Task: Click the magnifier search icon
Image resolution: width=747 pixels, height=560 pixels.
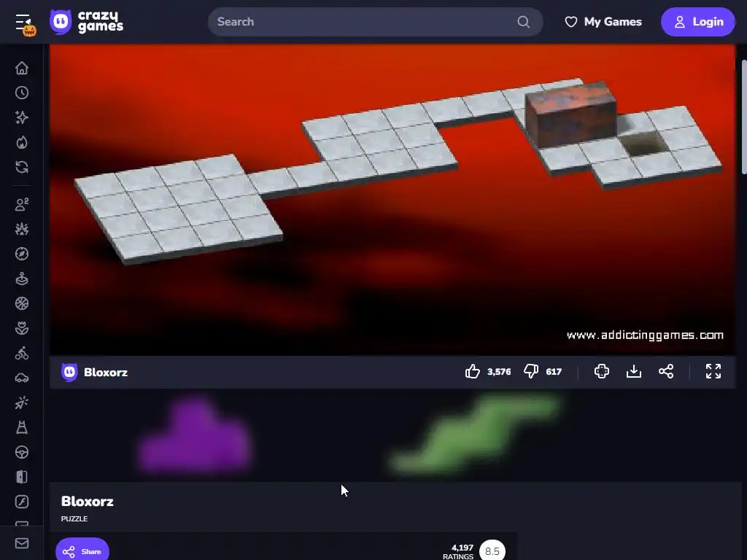Action: (524, 22)
